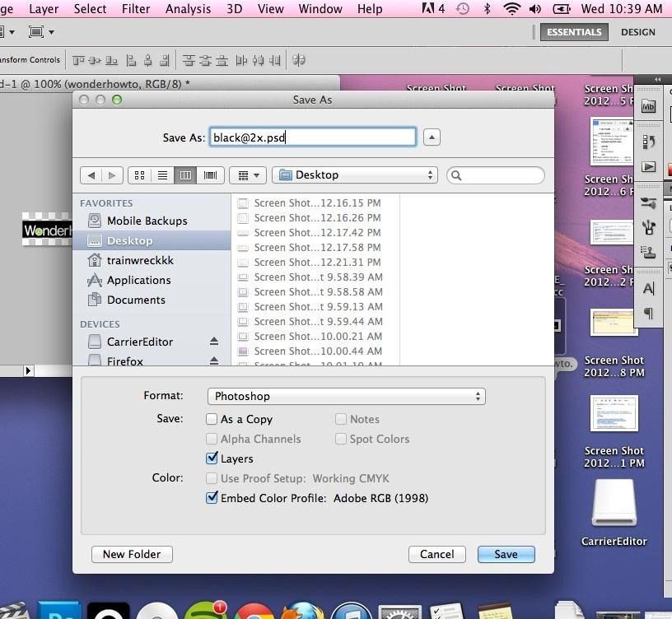Switch file browser to Cover Flow view
Screen dimensions: 672x619
[210, 175]
